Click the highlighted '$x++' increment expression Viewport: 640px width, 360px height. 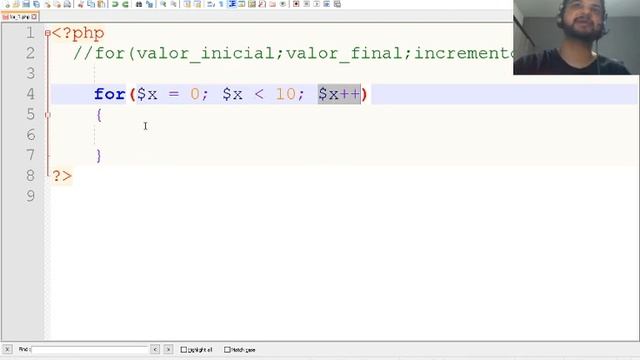click(x=339, y=94)
